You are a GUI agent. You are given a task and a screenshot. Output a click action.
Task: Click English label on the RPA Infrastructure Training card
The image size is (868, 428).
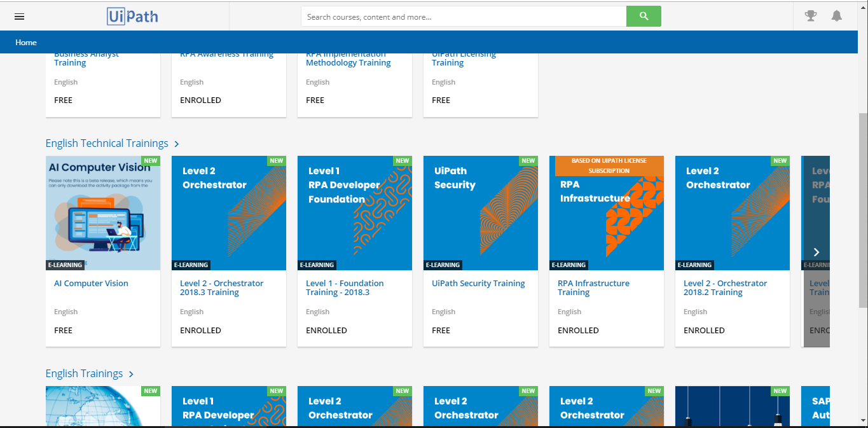570,312
